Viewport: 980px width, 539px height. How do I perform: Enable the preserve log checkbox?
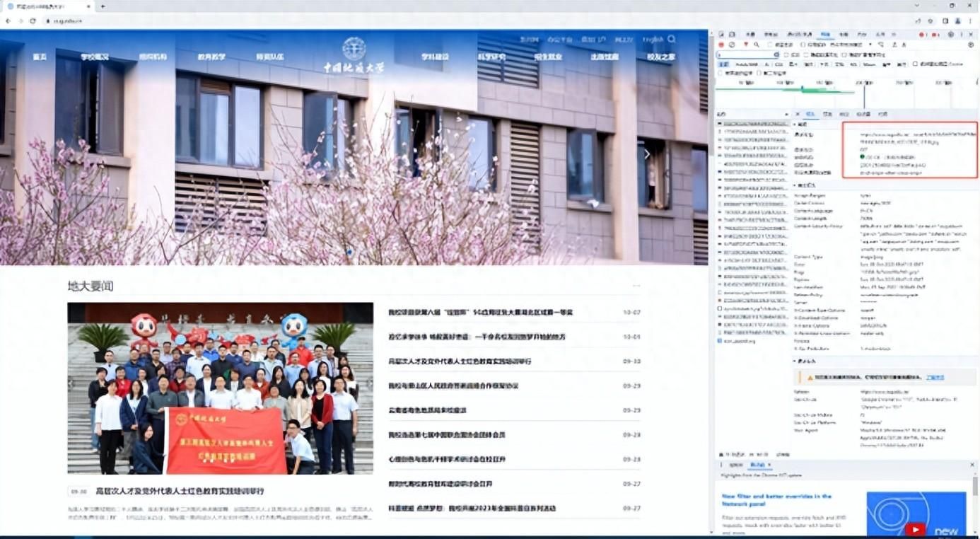pyautogui.click(x=771, y=44)
